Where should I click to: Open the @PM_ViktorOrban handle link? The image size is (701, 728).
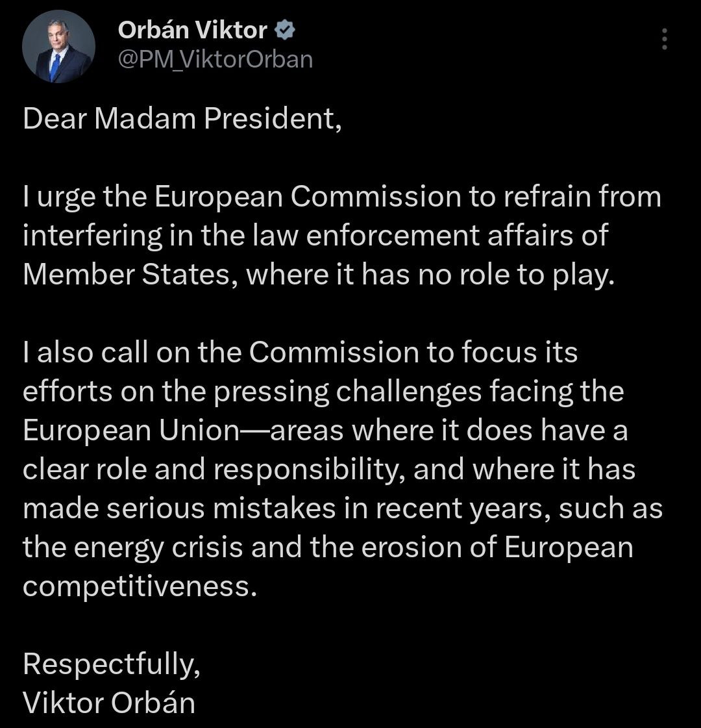click(215, 60)
